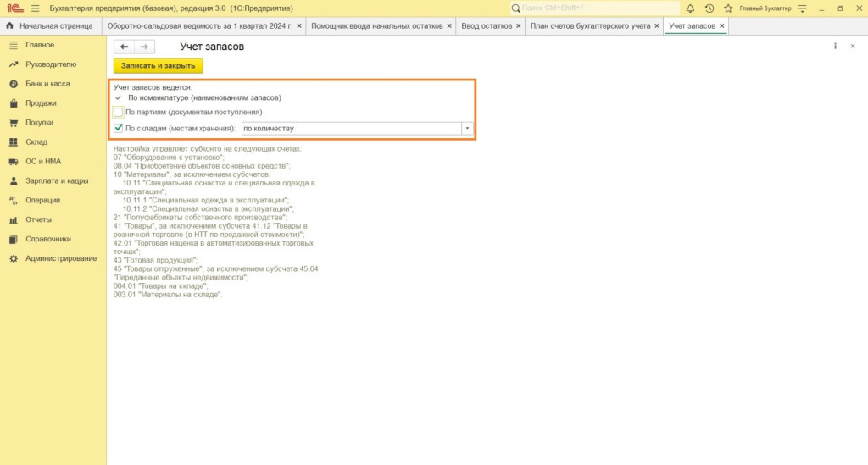The height and width of the screenshot is (465, 868).
Task: Open the service settings menu in title bar
Action: pos(799,8)
